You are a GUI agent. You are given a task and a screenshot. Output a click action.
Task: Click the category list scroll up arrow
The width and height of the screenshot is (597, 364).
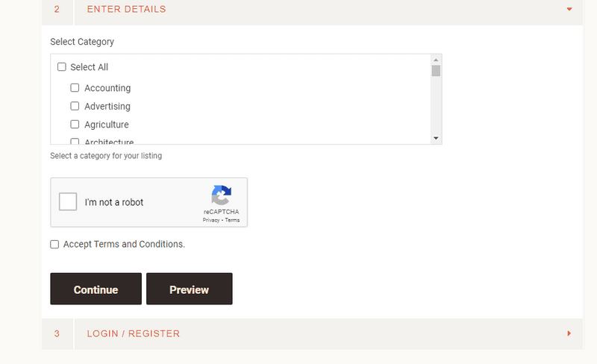pyautogui.click(x=436, y=60)
